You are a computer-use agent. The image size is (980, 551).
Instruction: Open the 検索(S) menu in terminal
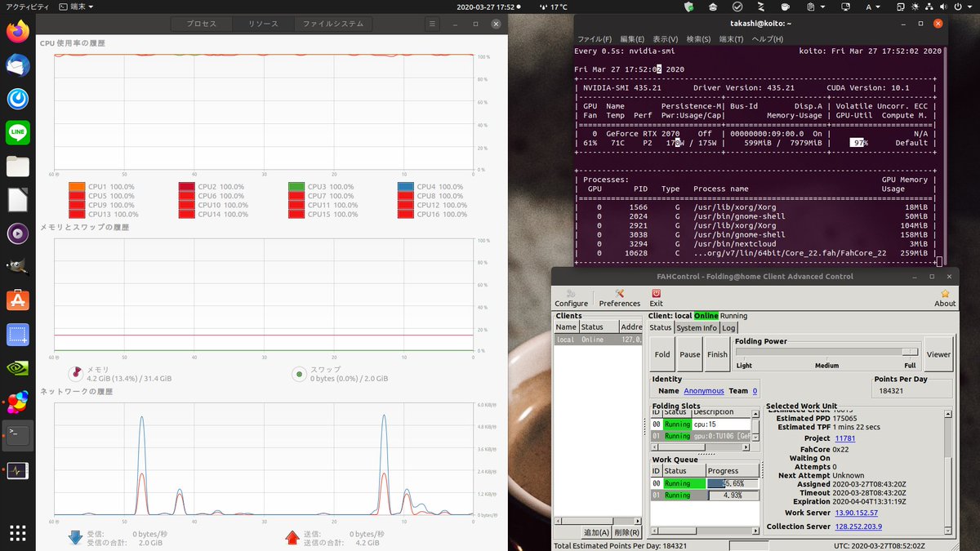point(698,39)
